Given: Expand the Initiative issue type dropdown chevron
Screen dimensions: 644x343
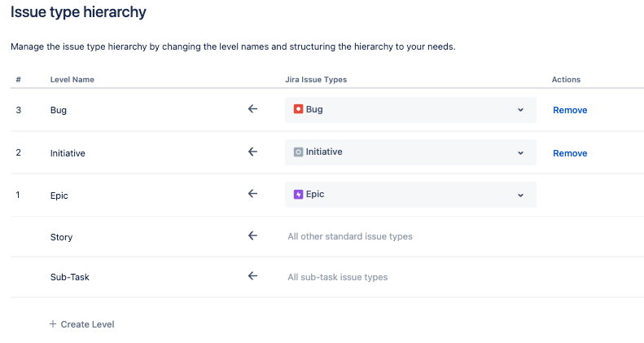Looking at the screenshot, I should (520, 153).
